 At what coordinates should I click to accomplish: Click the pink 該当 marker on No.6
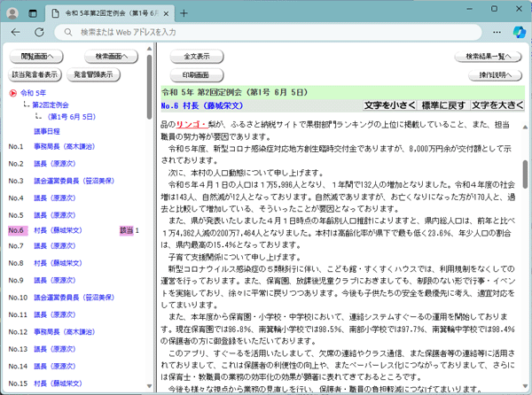pyautogui.click(x=126, y=230)
